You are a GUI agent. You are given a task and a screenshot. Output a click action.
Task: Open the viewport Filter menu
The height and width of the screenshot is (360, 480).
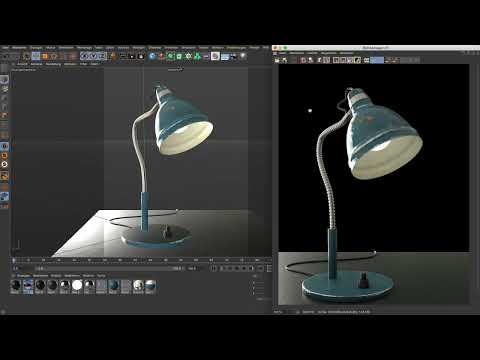tap(83, 64)
